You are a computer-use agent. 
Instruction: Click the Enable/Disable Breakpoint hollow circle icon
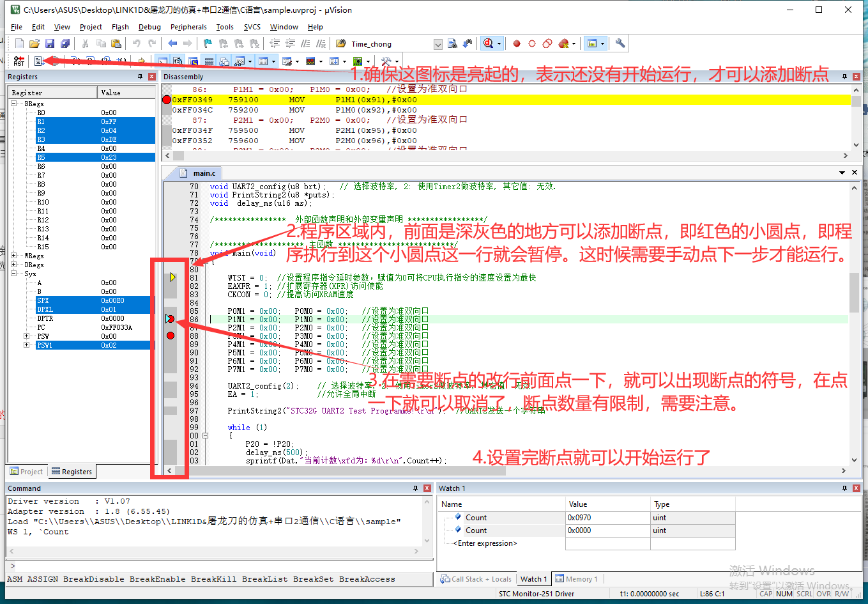(x=532, y=43)
